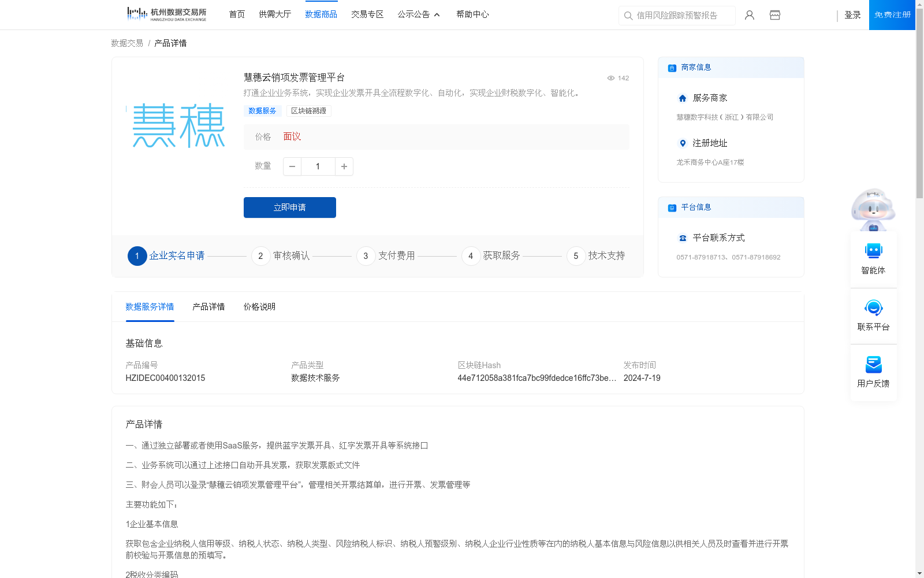Viewport: 924px width, 578px height.
Task: Click step 5 技术支持 circle
Action: [576, 256]
